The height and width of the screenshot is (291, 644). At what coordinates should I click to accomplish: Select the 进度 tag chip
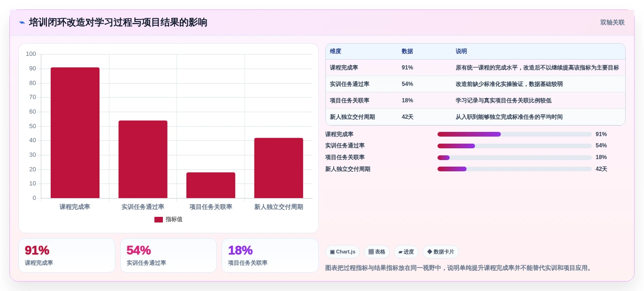pos(406,252)
